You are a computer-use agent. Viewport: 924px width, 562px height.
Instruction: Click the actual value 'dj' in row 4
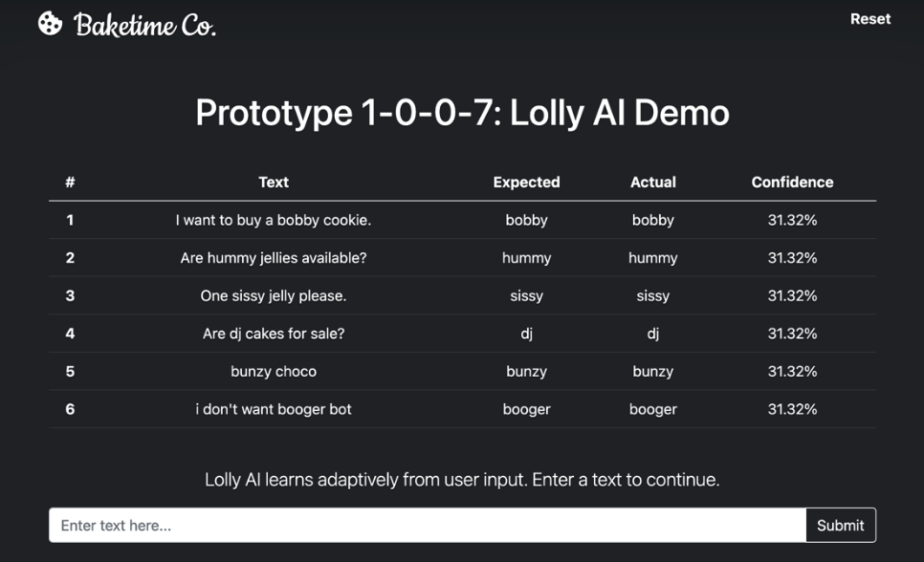[x=653, y=334]
